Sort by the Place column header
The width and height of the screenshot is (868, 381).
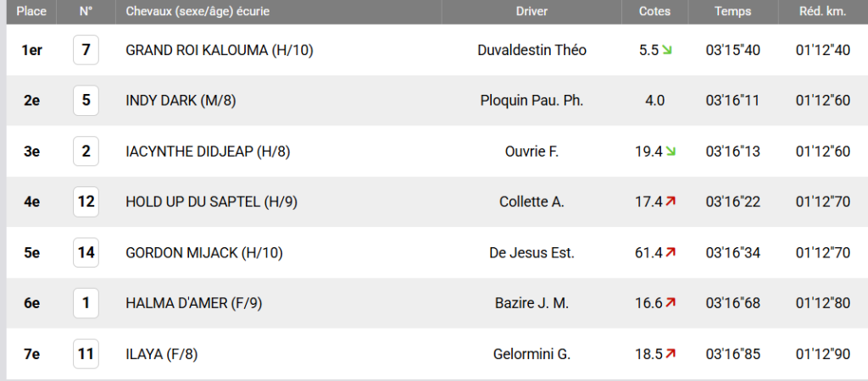click(x=31, y=12)
